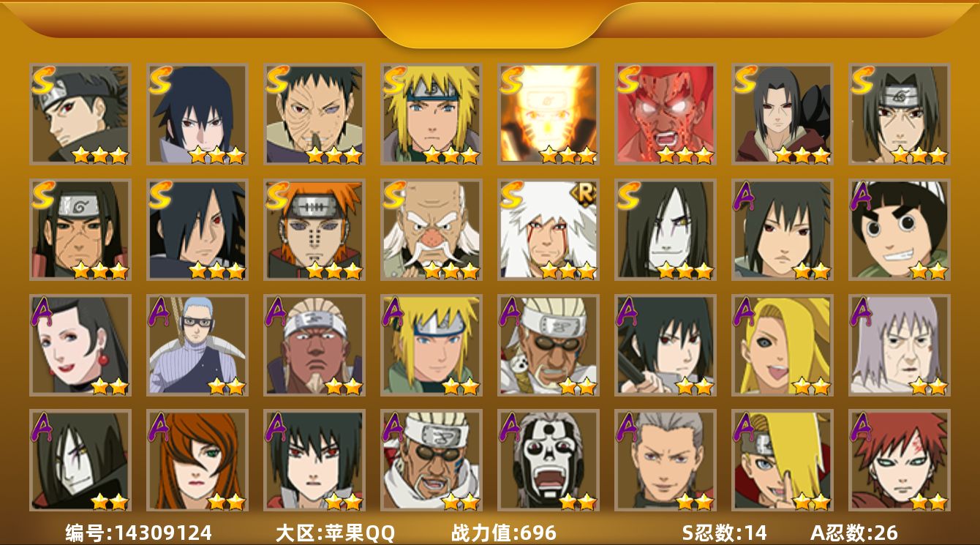Choose the dark-skinned A-rank ninja with goatee
980x545 pixels.
click(x=314, y=345)
